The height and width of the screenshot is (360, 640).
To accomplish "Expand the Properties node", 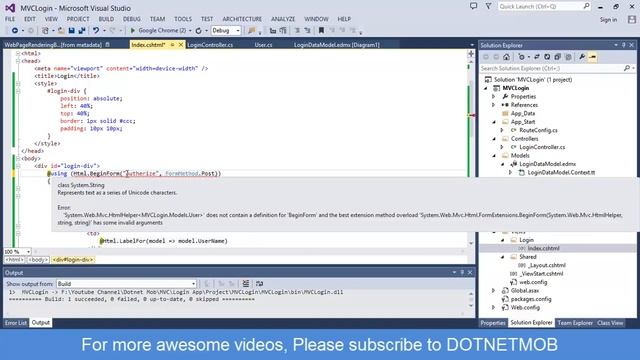I will point(494,97).
